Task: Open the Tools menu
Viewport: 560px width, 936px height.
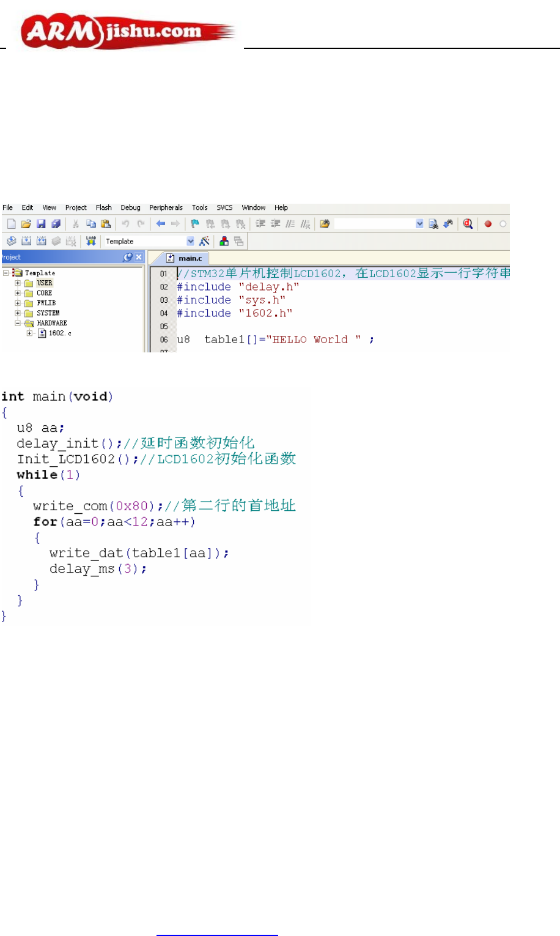Action: click(200, 208)
